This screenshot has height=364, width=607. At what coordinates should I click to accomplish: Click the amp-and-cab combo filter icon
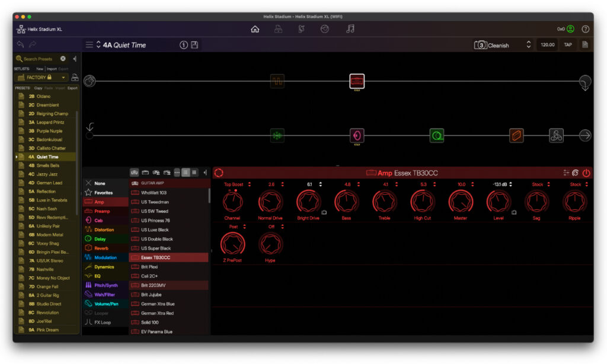click(158, 172)
